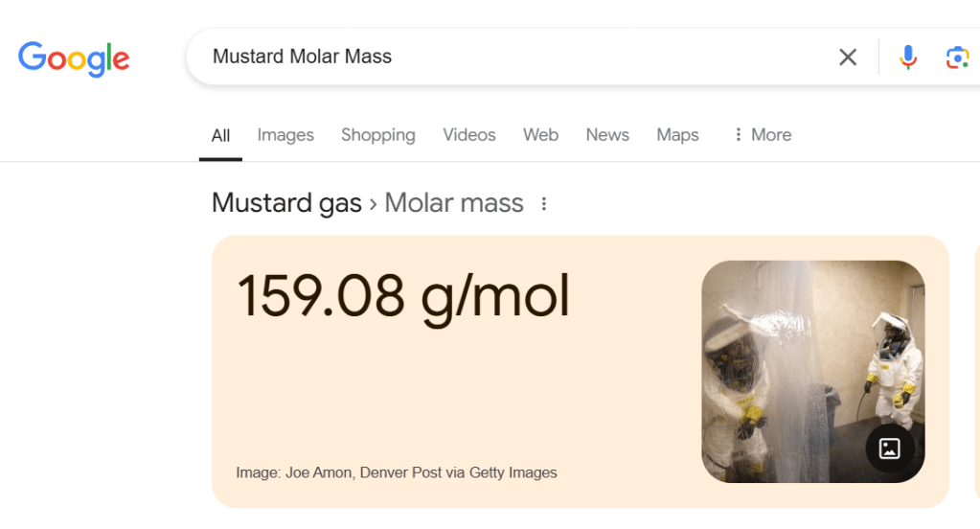Start voice search with the microphone icon
This screenshot has height=529, width=980.
(908, 57)
